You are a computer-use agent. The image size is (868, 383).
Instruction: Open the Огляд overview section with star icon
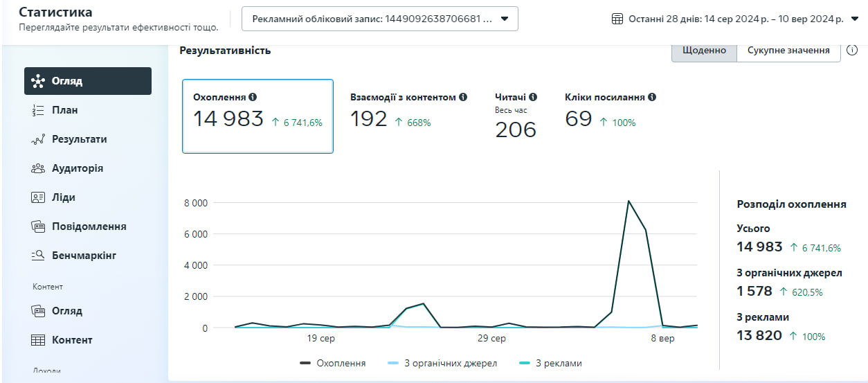(88, 81)
